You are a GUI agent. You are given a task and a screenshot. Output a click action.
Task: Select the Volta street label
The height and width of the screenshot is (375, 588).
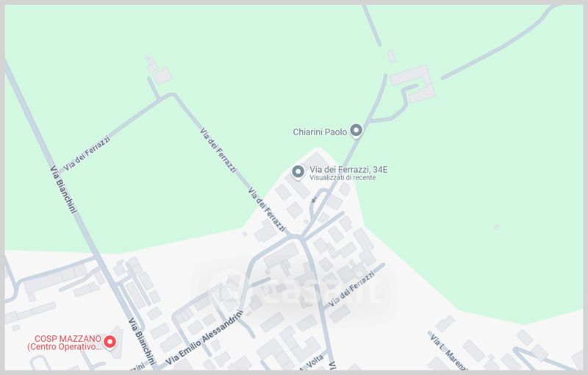click(315, 361)
